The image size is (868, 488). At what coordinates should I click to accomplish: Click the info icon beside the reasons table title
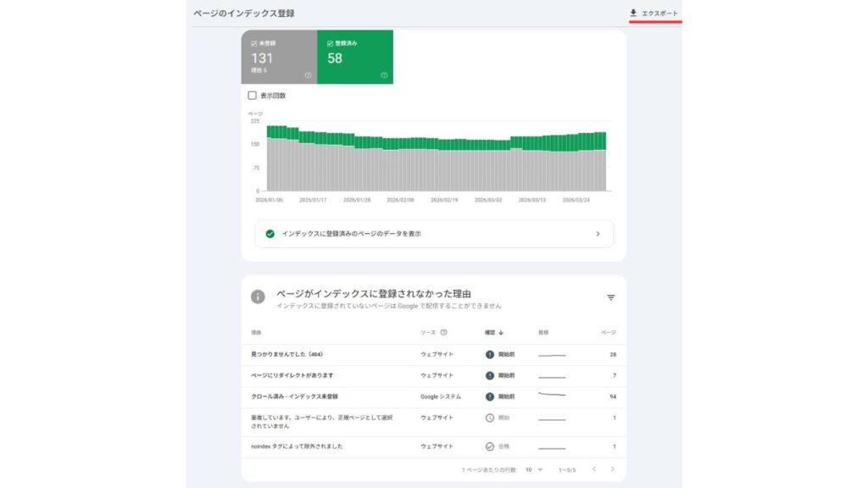click(258, 297)
